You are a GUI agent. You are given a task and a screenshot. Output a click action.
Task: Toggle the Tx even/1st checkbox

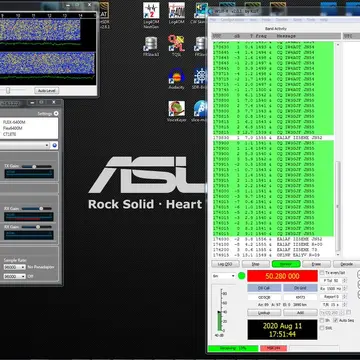322,273
